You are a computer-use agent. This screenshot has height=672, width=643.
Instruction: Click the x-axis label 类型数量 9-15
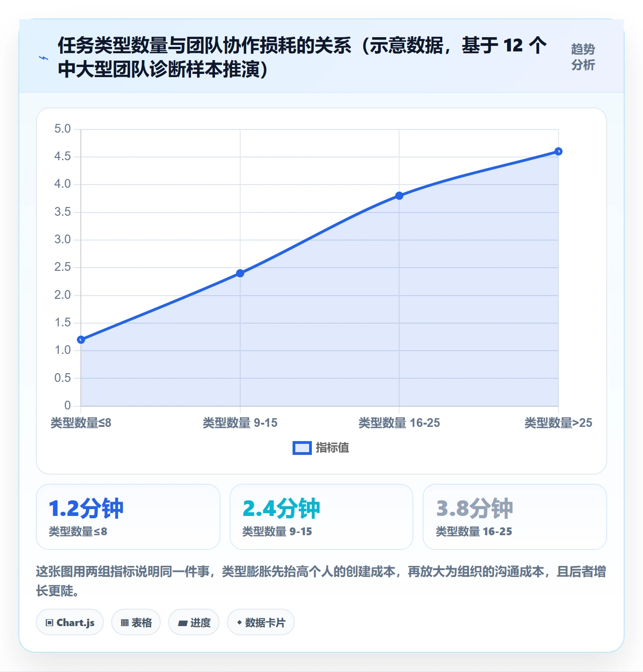(x=240, y=423)
